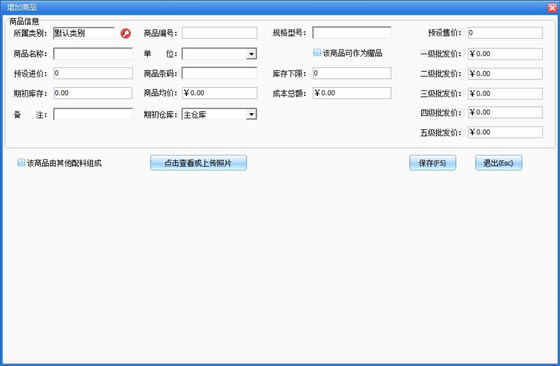Open the 单位 unit dropdown

coord(251,54)
